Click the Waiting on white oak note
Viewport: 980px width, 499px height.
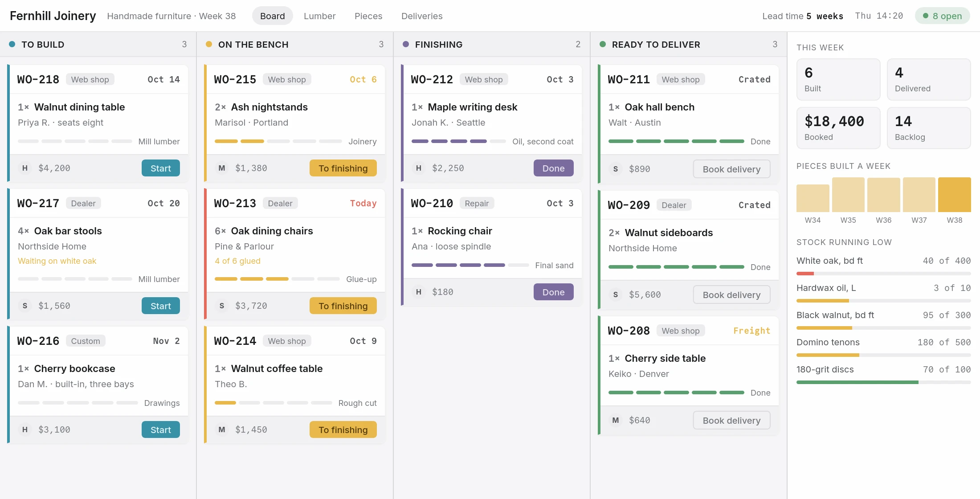(x=57, y=261)
